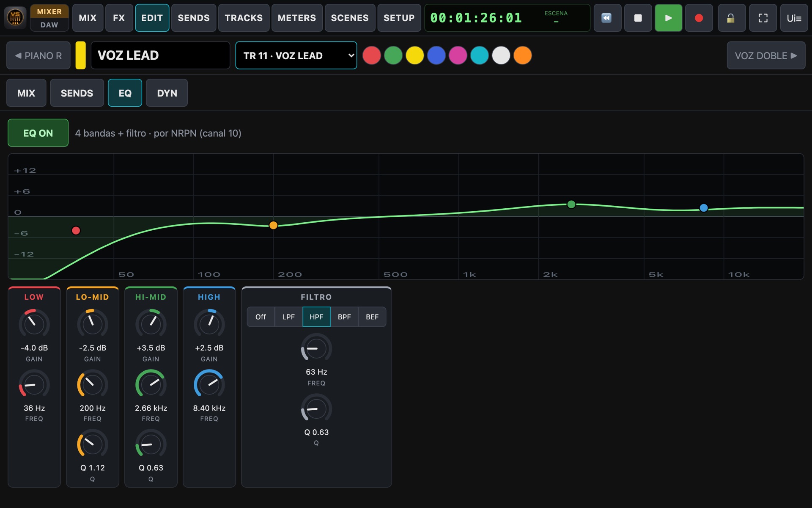The height and width of the screenshot is (508, 812).
Task: Open the FX top tab
Action: pyautogui.click(x=119, y=18)
